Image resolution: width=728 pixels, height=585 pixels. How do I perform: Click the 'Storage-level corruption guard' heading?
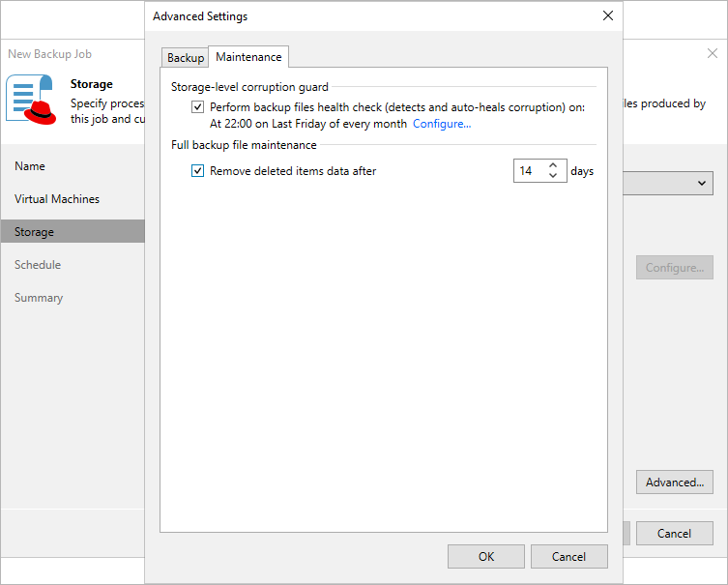coord(249,87)
